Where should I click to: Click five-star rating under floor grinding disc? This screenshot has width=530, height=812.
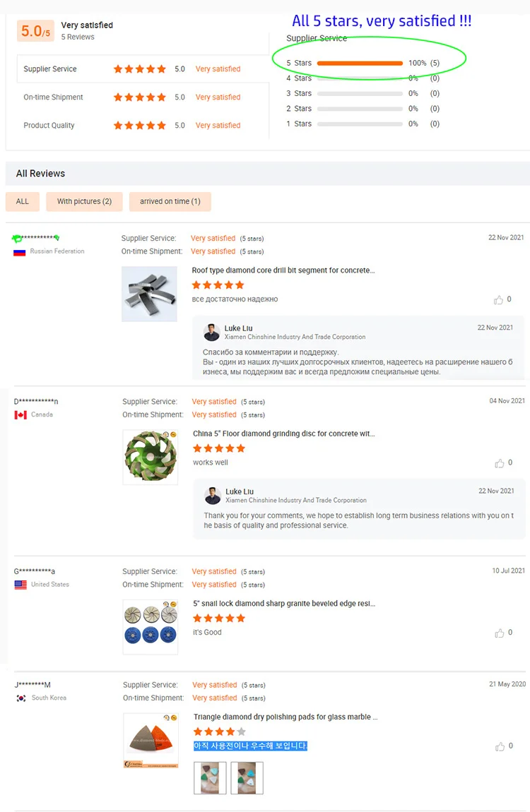pyautogui.click(x=218, y=449)
